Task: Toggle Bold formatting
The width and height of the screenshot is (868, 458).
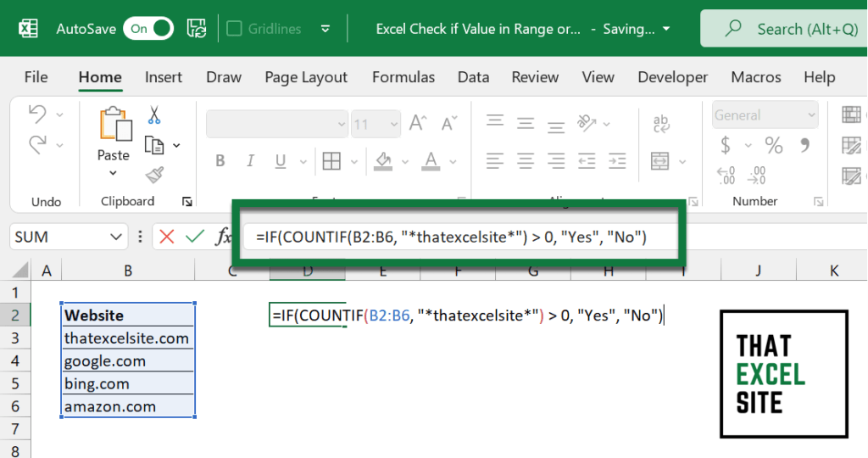Action: (x=220, y=160)
